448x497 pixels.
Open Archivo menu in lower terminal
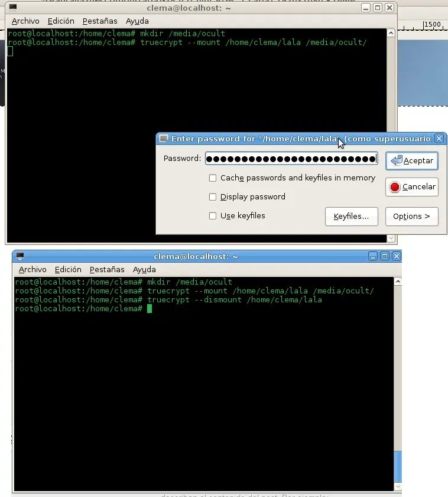[33, 269]
